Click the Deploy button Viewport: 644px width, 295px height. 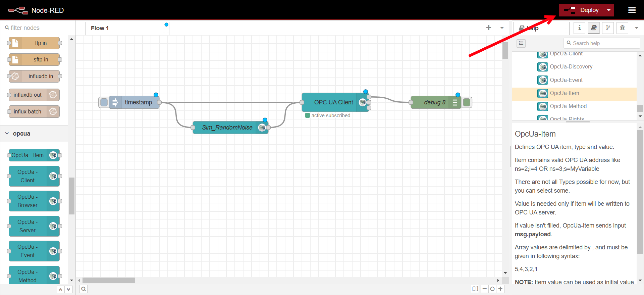584,10
